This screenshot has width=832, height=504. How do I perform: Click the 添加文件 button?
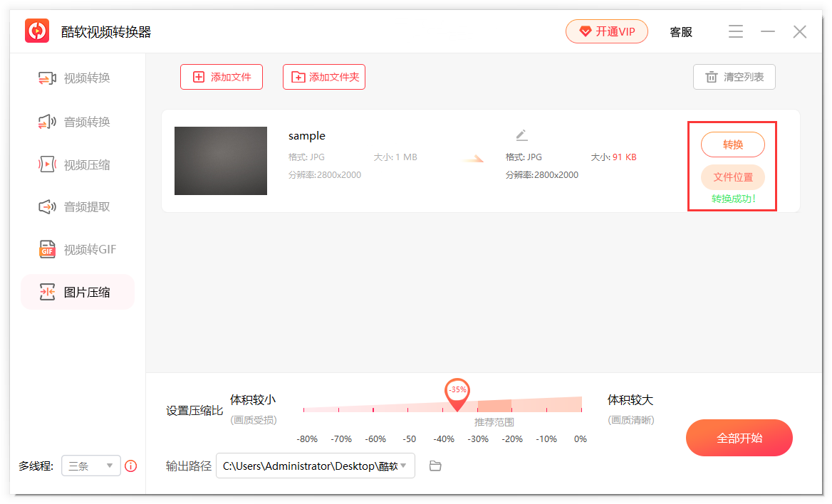click(222, 77)
